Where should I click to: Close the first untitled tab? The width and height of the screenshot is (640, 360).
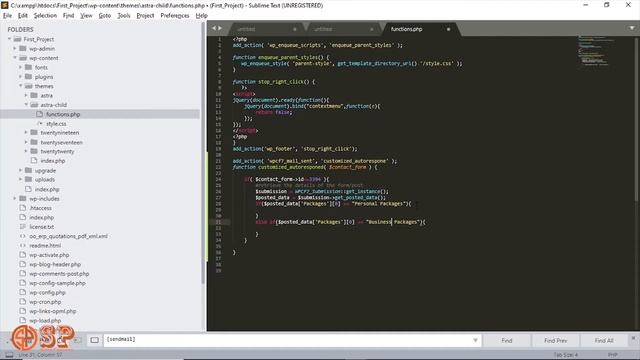pos(295,29)
